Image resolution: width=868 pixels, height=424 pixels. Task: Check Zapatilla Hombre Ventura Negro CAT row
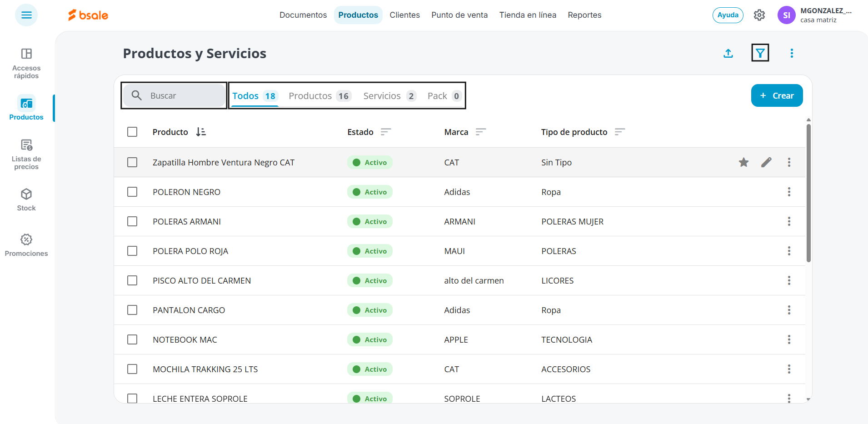(x=132, y=162)
